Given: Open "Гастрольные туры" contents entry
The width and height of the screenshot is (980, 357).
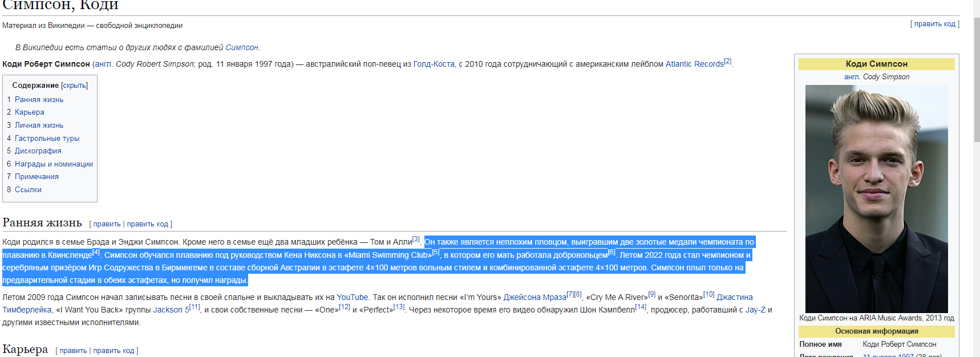Looking at the screenshot, I should coord(47,139).
